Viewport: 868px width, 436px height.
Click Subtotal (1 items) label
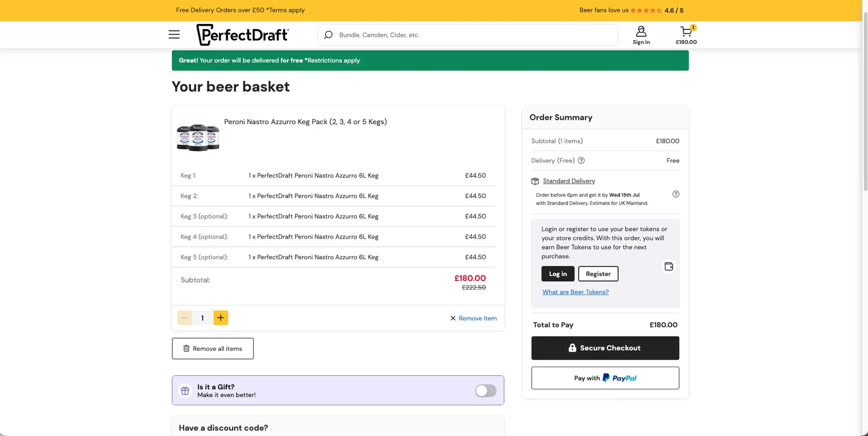click(x=557, y=141)
